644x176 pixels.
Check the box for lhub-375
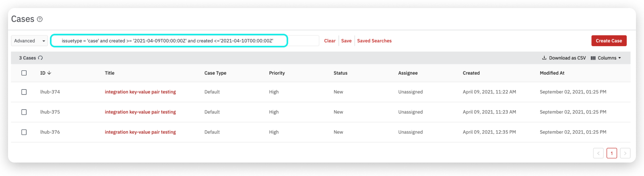pos(24,112)
